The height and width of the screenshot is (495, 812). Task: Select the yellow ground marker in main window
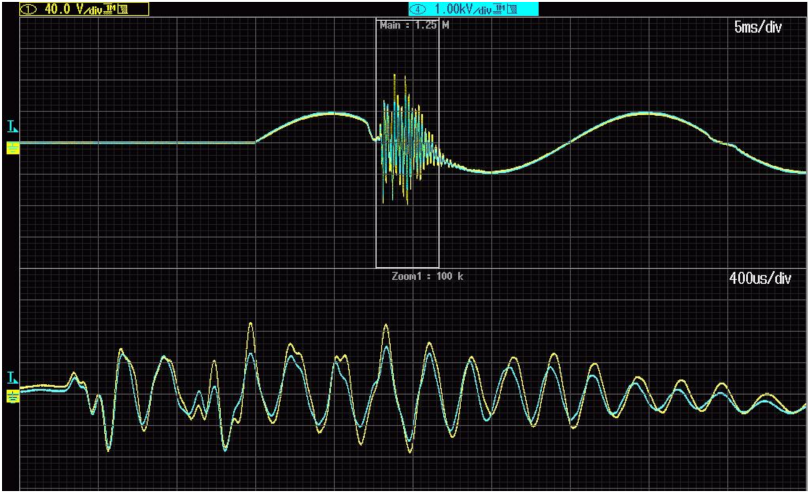point(13,149)
